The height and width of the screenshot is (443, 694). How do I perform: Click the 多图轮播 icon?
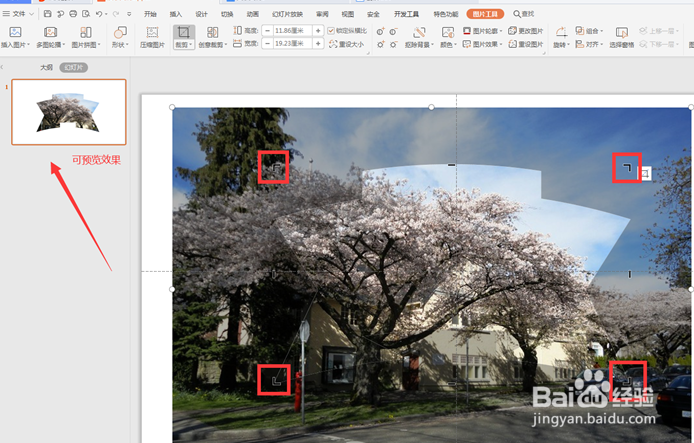point(50,32)
